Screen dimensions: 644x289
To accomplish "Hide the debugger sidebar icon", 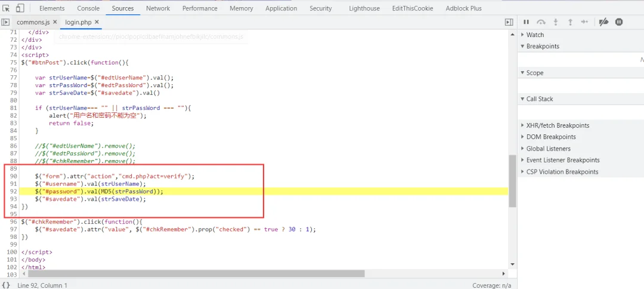I will [x=509, y=22].
